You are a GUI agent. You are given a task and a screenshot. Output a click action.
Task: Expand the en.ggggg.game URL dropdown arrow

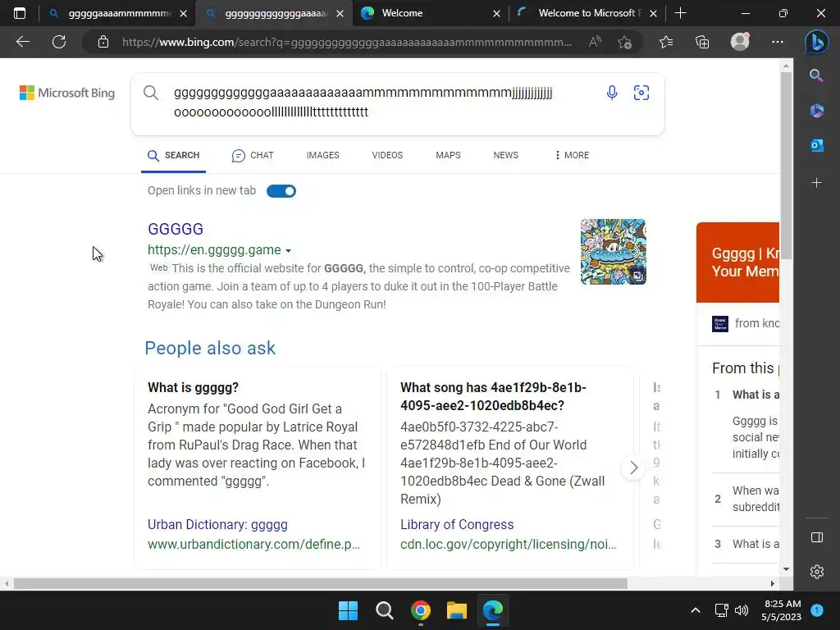pyautogui.click(x=288, y=251)
